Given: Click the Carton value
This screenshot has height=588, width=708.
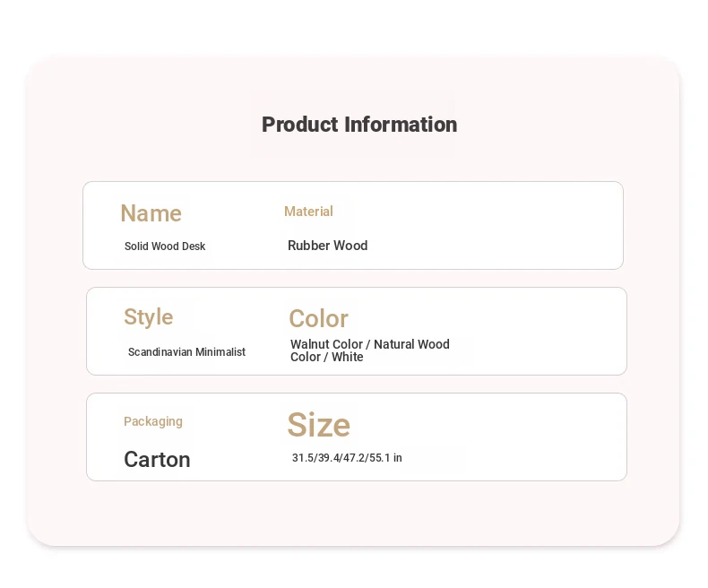Looking at the screenshot, I should [x=157, y=460].
